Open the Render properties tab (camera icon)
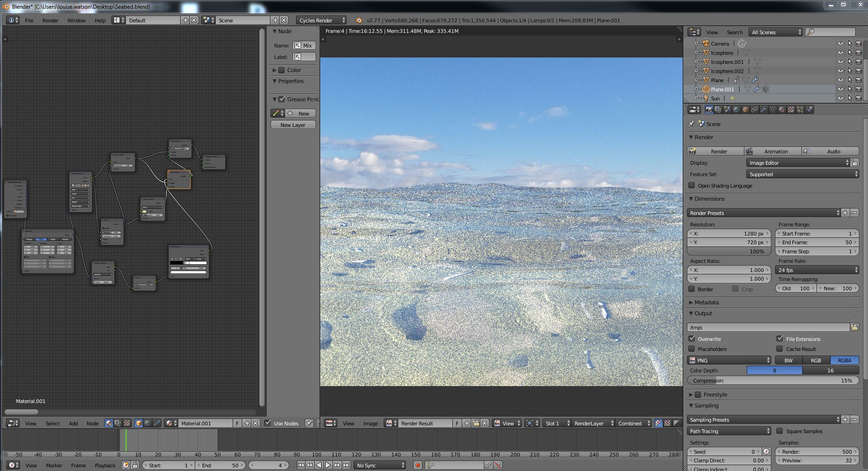 [x=709, y=110]
